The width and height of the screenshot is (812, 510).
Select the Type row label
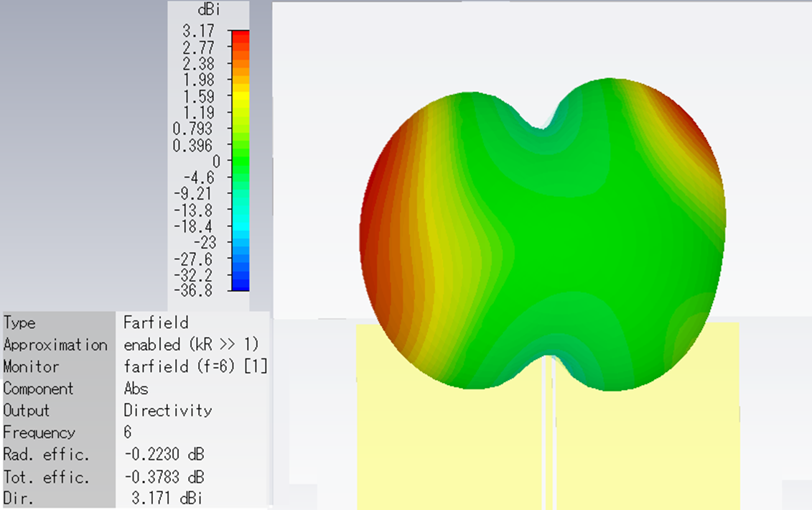click(x=19, y=323)
